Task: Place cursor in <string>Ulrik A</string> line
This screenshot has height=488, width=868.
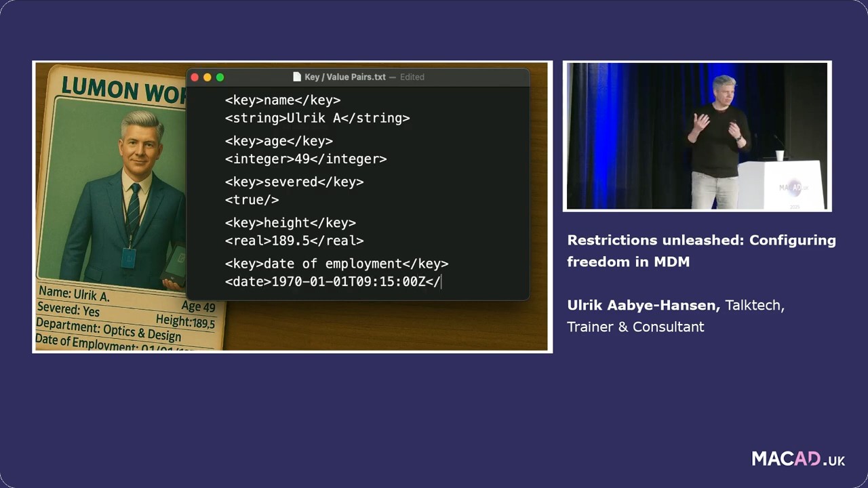Action: point(317,118)
